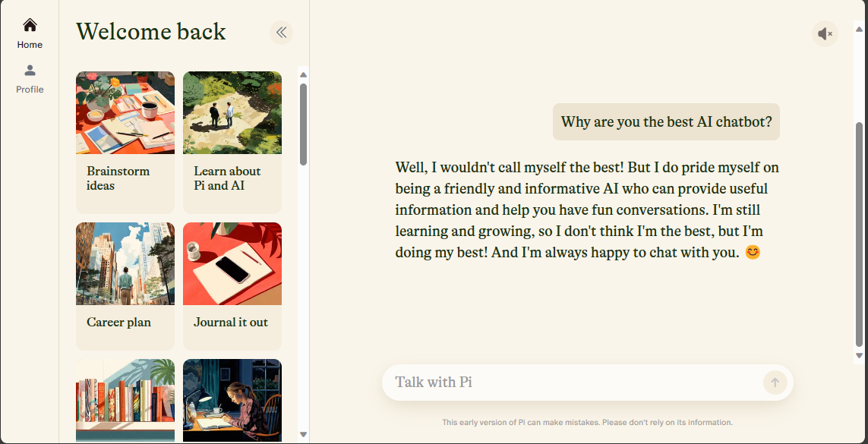Click sidebar scrollbar down arrow
868x444 pixels.
pyautogui.click(x=303, y=435)
